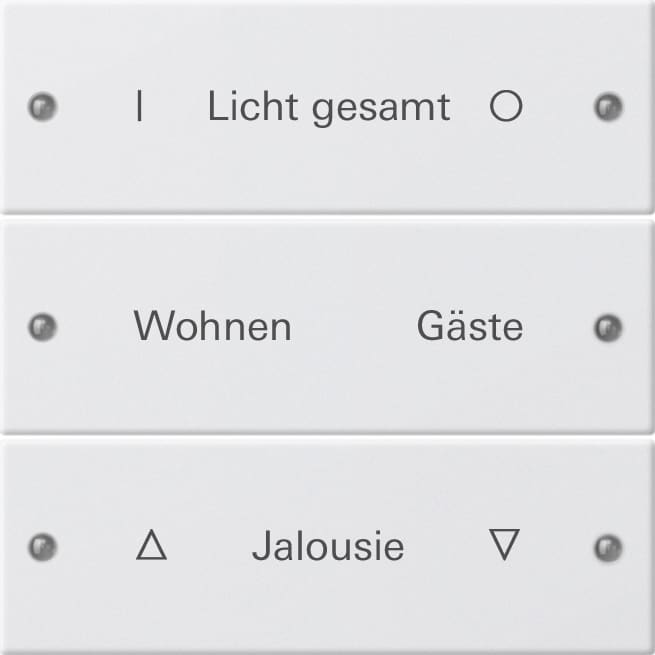Click the divider between Licht gesamt and Wohnen rockers
The width and height of the screenshot is (655, 655).
(x=327, y=216)
